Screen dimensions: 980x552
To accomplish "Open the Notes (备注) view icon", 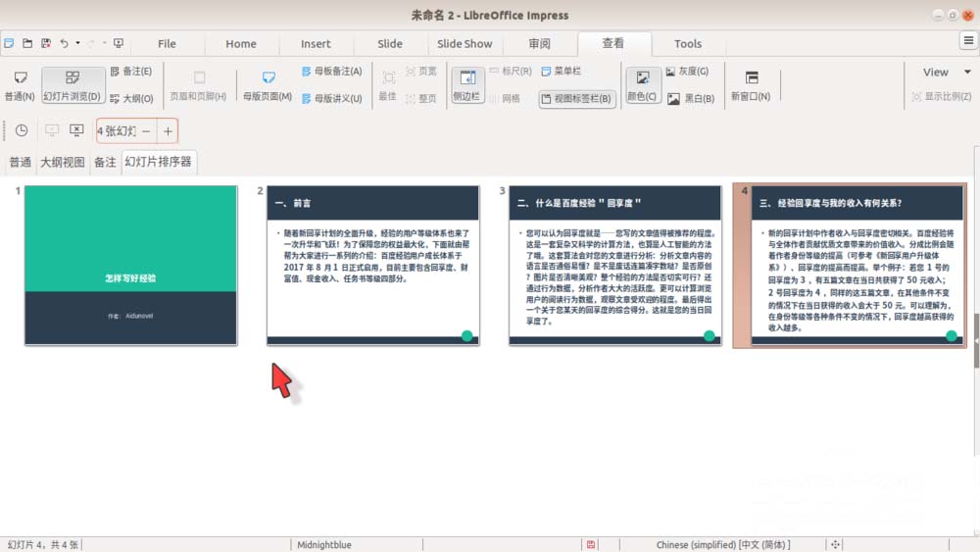I will point(130,72).
